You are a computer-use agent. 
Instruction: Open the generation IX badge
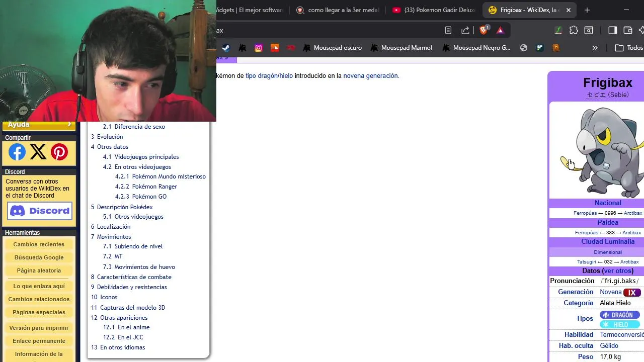(632, 293)
